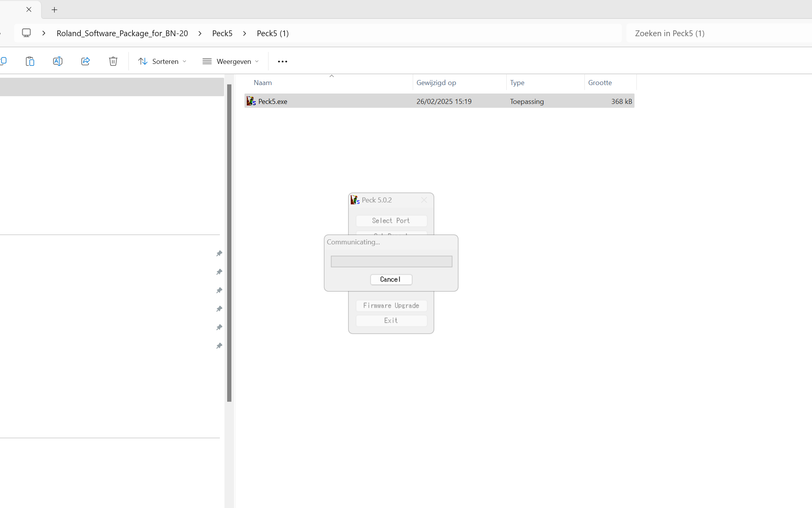Screen dimensions: 812x508
Task: Sort by the Naam column header
Action: (263, 82)
